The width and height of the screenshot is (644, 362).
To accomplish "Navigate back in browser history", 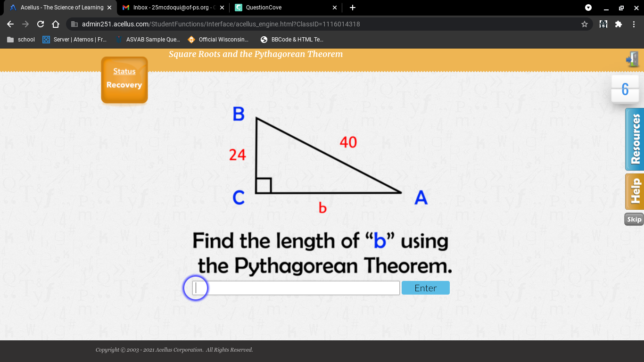I will [10, 24].
